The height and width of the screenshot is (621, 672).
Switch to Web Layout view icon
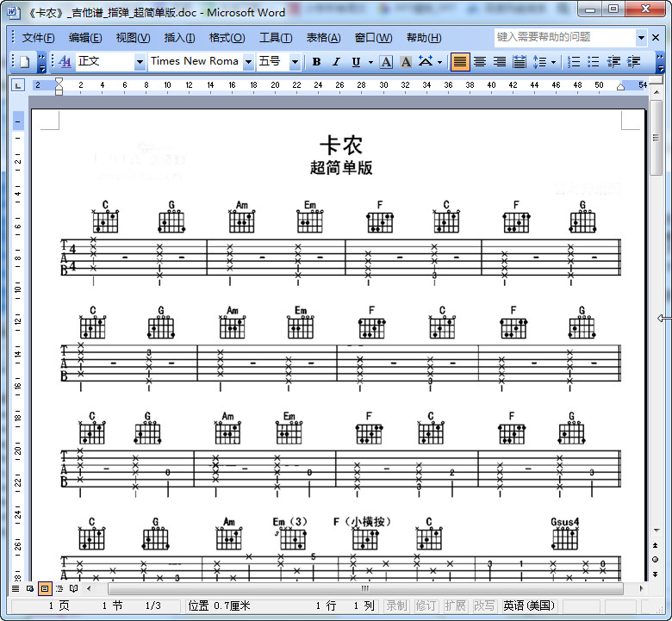30,588
